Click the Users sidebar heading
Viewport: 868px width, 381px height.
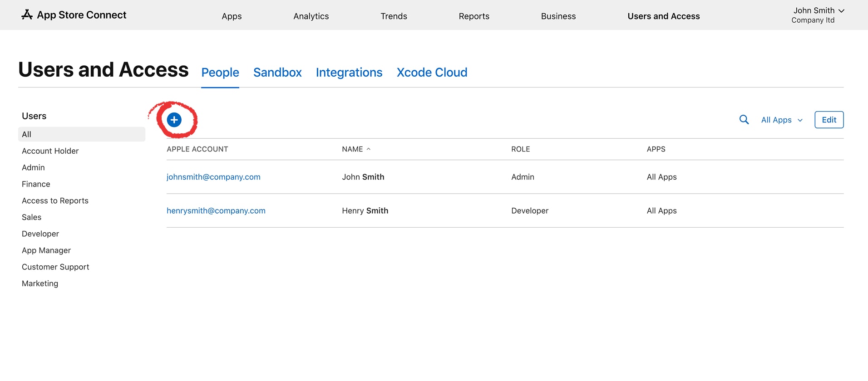pos(34,116)
